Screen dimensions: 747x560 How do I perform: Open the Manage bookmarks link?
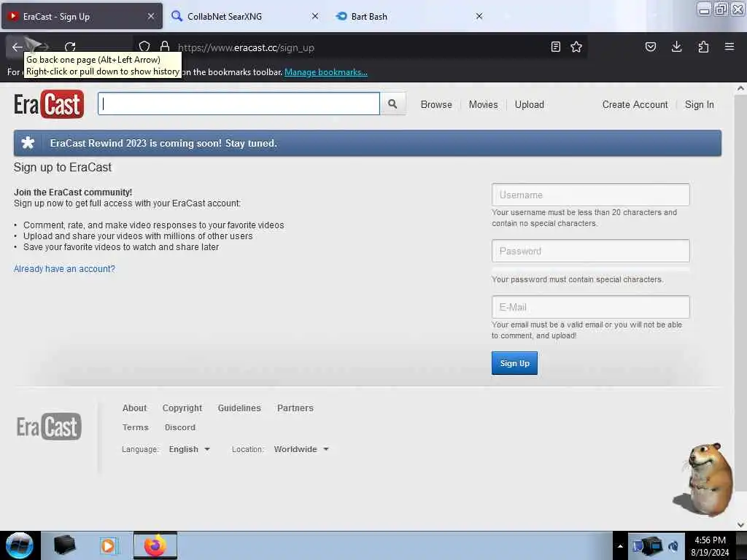pos(326,72)
